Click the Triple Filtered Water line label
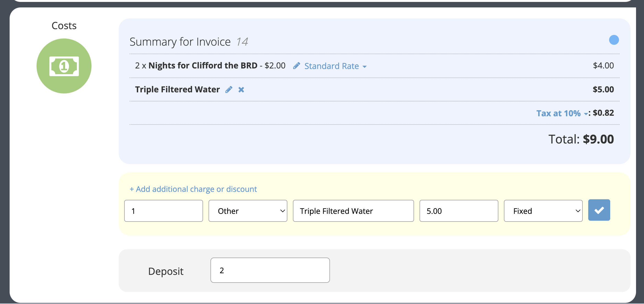The width and height of the screenshot is (644, 304). point(177,89)
